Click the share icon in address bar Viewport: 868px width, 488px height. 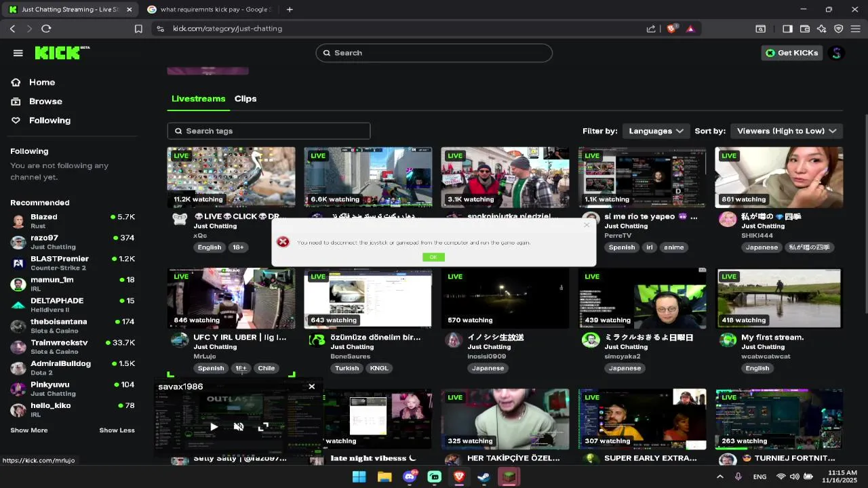click(x=651, y=28)
